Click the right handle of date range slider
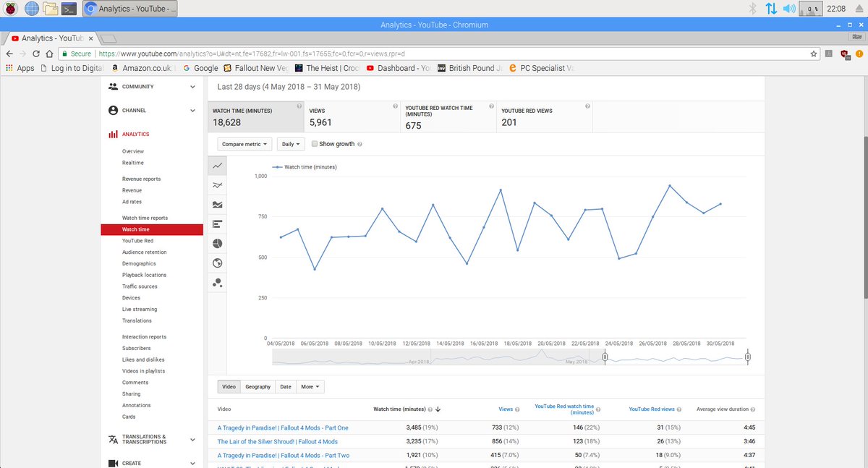Viewport: 868px width, 468px height. click(x=747, y=357)
